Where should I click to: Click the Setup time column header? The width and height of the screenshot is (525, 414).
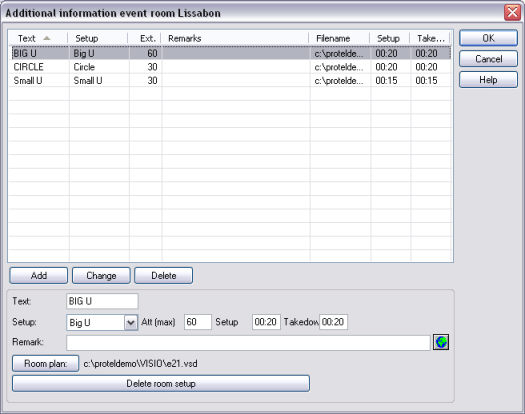[x=390, y=38]
